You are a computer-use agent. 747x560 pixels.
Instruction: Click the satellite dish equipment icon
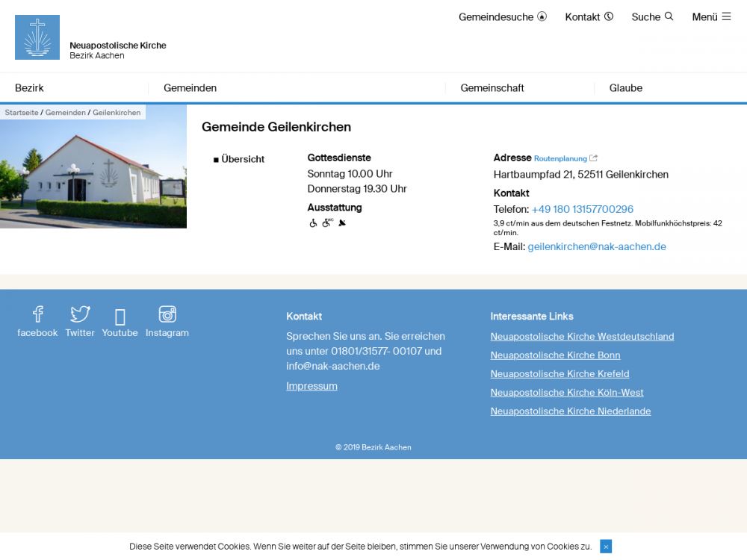click(x=342, y=223)
